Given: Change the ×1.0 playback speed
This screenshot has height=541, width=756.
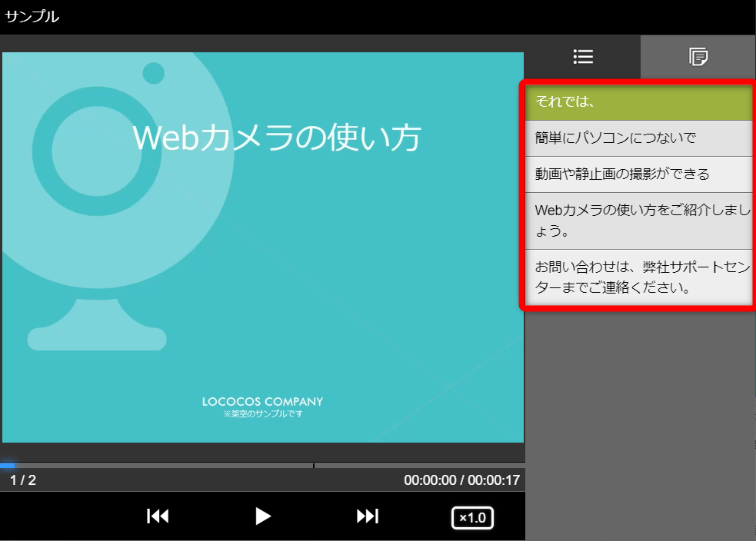Looking at the screenshot, I should (x=472, y=518).
